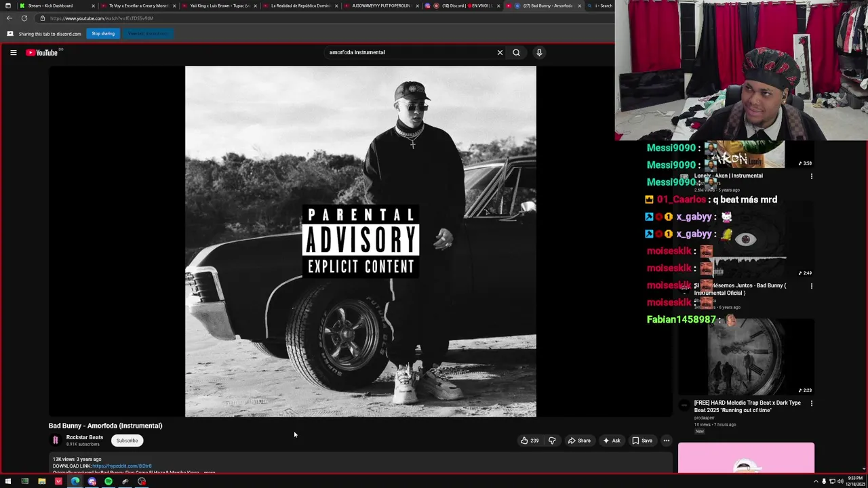The width and height of the screenshot is (868, 488).
Task: Go back in the browser
Action: tap(9, 18)
